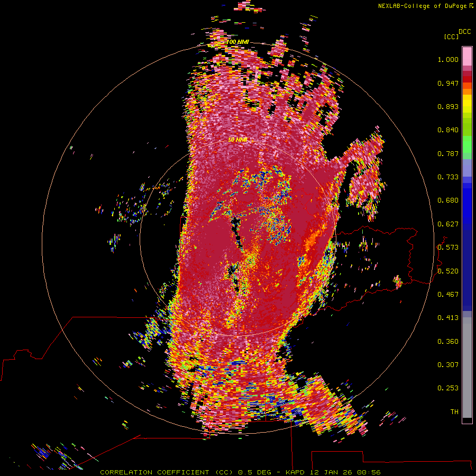Click the [CC] unit label
Screen dimensions: 476x476
(451, 36)
